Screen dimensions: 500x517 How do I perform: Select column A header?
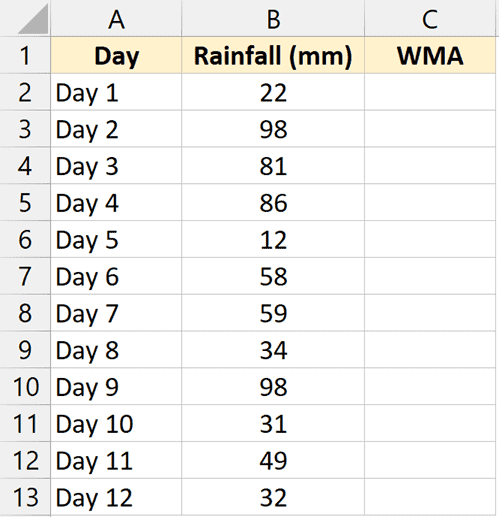[116, 18]
